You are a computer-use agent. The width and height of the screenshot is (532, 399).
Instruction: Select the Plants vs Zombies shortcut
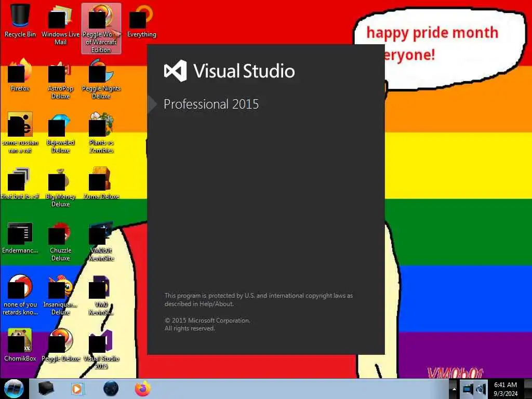(101, 133)
